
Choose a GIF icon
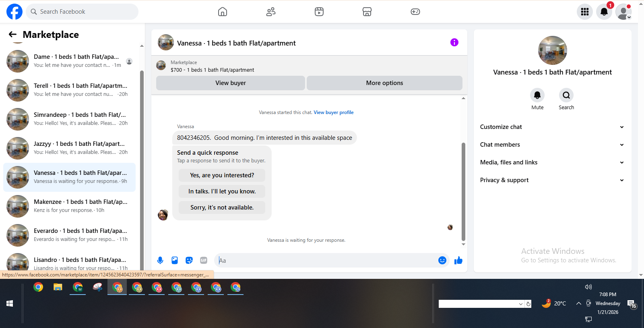coord(204,260)
